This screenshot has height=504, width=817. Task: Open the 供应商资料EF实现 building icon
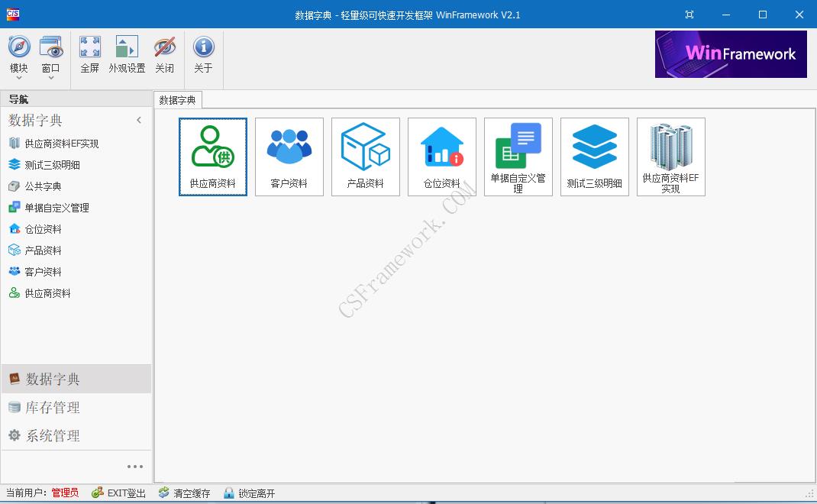[670, 157]
